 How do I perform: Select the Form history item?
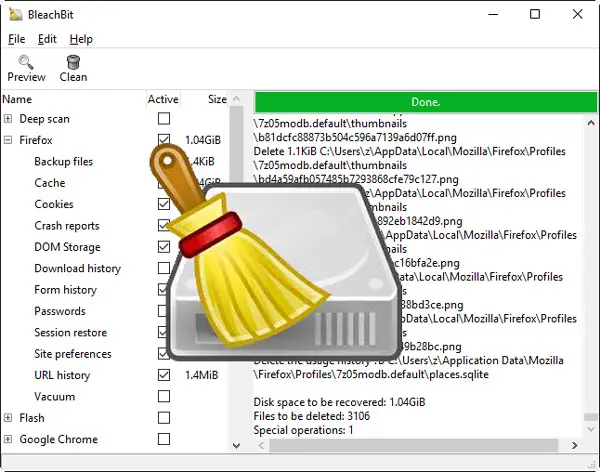tap(65, 290)
